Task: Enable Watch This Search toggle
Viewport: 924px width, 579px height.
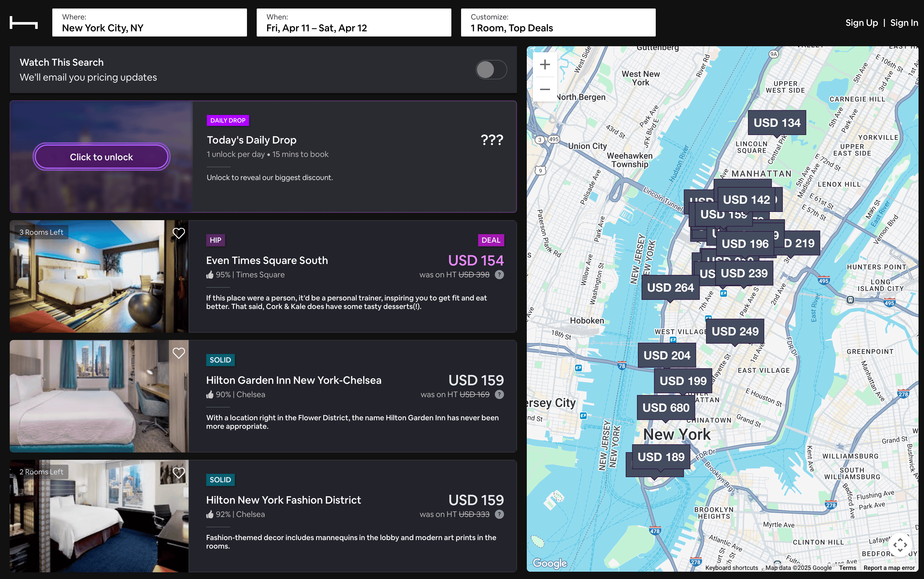Action: click(491, 70)
